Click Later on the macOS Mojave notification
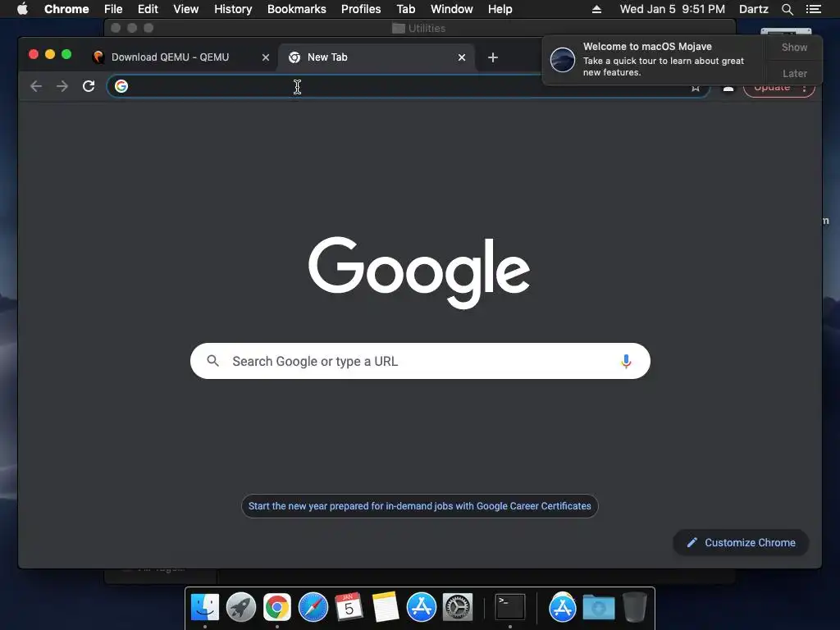Screen dimensions: 840x630 [794, 73]
